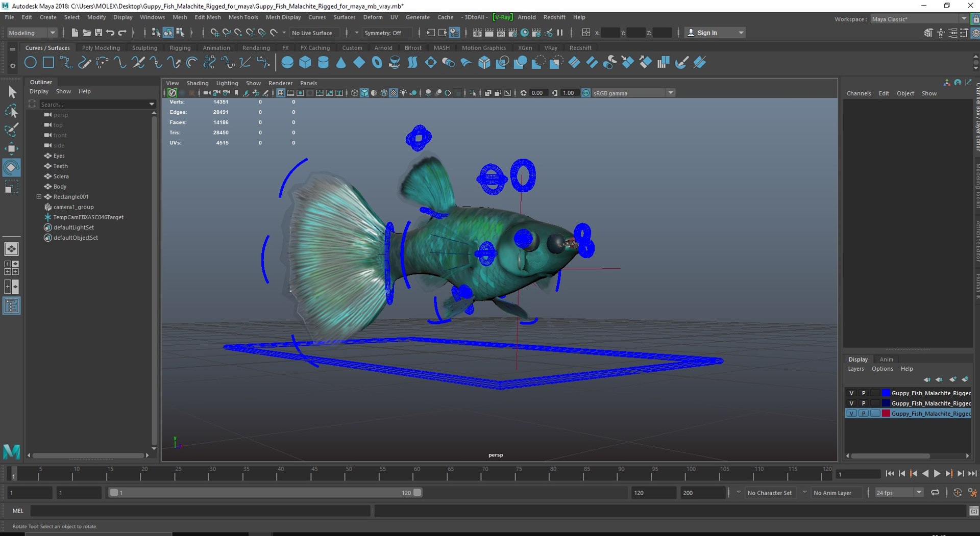Click the open scene folder icon
980x536 pixels.
[x=87, y=33]
